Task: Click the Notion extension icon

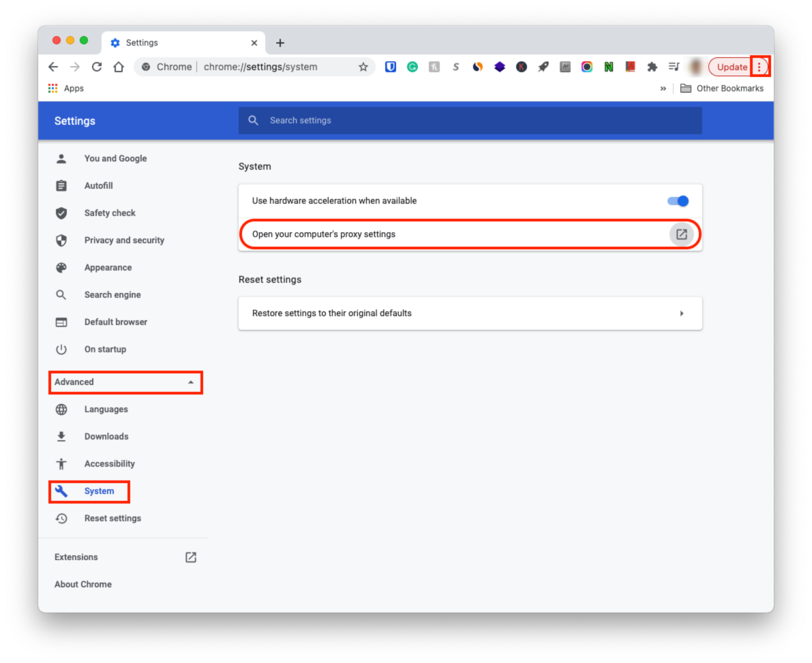Action: point(609,66)
